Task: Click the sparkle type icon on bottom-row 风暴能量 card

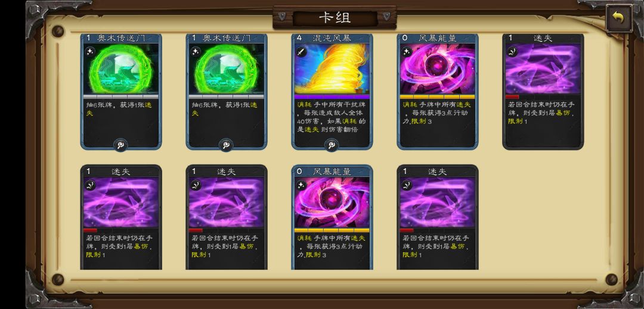Action: point(302,185)
